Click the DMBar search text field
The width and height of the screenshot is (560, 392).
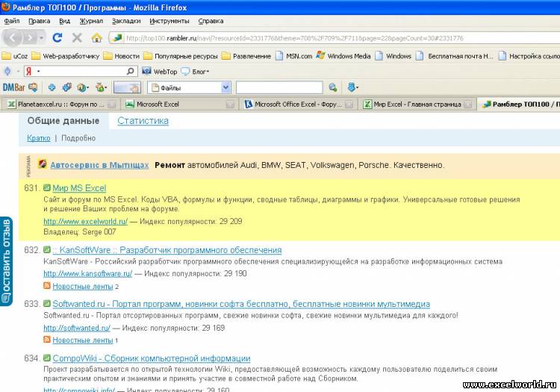pos(279,87)
